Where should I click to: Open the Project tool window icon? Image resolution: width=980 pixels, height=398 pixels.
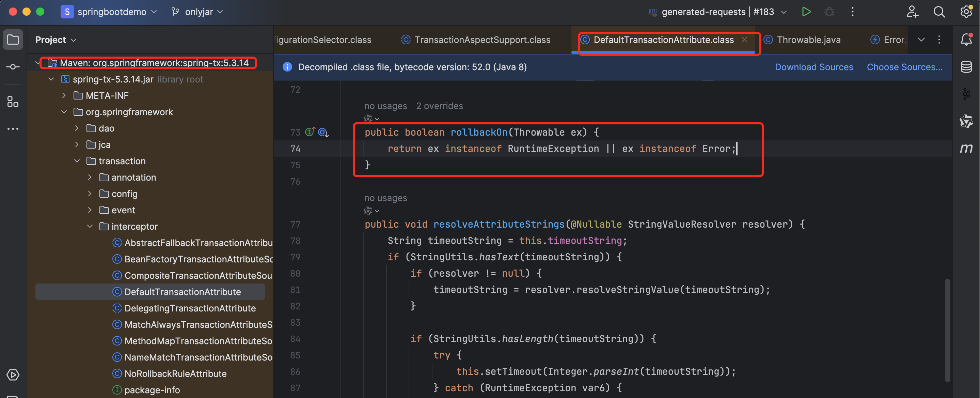click(13, 40)
